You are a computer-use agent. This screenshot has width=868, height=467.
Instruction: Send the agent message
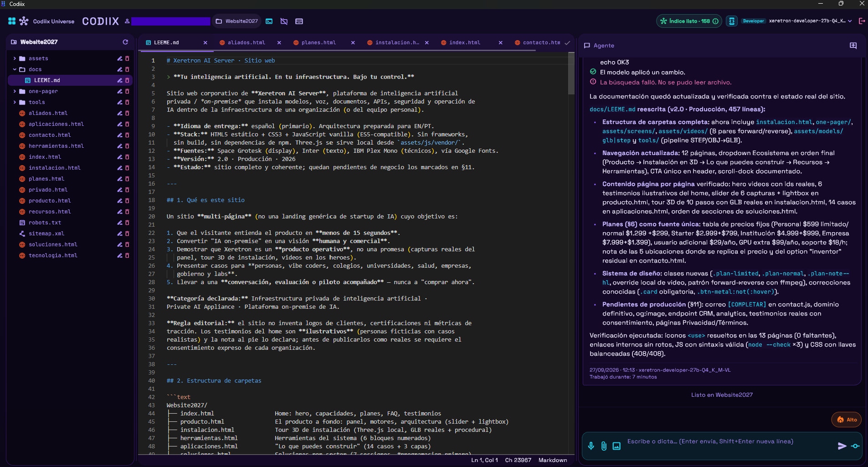(842, 446)
